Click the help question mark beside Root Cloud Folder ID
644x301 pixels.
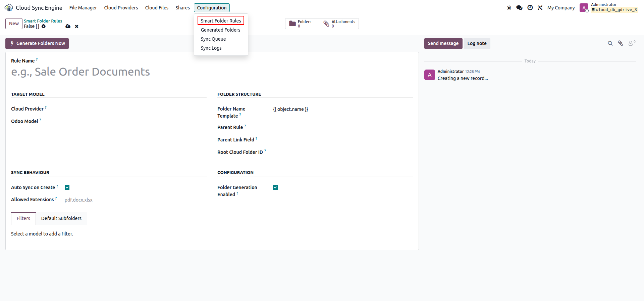pos(265,151)
